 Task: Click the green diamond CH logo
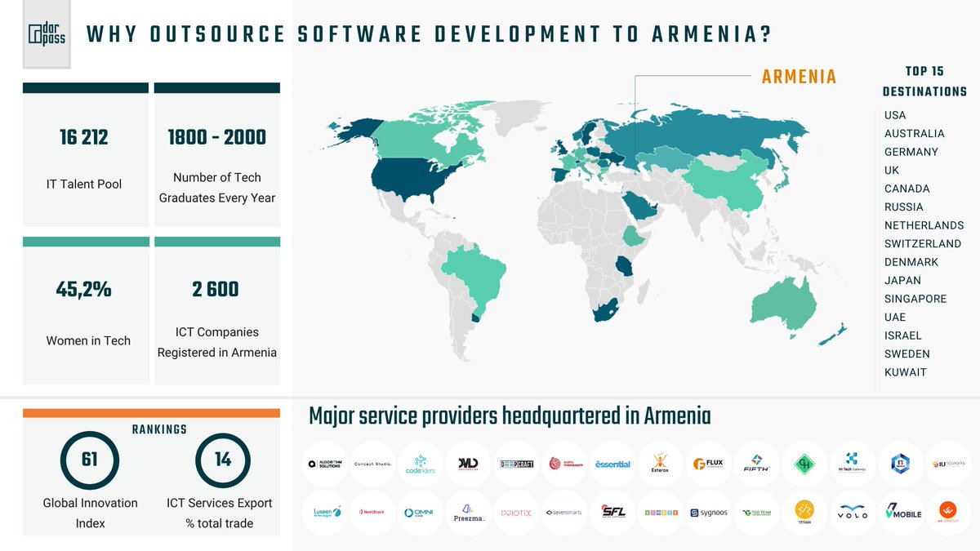(805, 464)
